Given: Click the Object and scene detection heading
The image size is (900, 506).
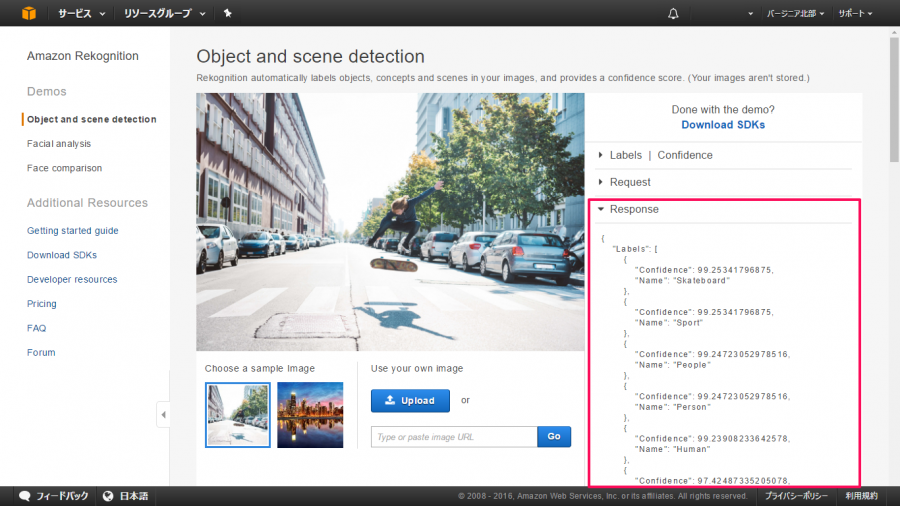Looking at the screenshot, I should coord(311,56).
